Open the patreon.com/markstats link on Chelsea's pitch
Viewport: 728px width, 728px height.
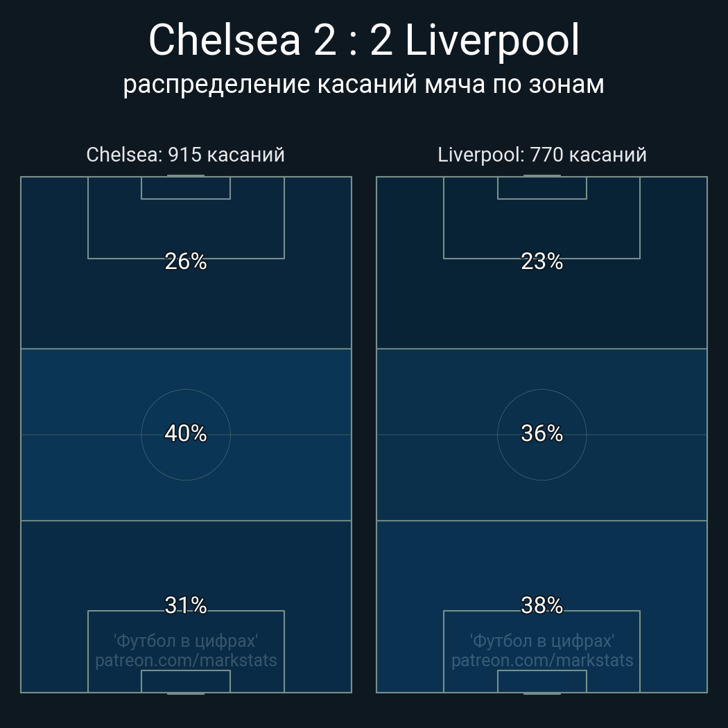[186, 661]
